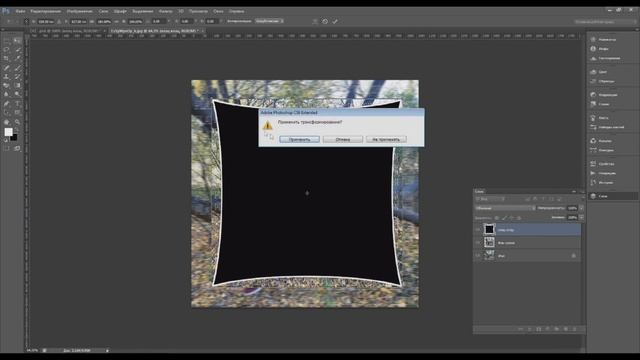The image size is (640, 360).
Task: Select the Clone Stamp tool
Action: pos(7,77)
